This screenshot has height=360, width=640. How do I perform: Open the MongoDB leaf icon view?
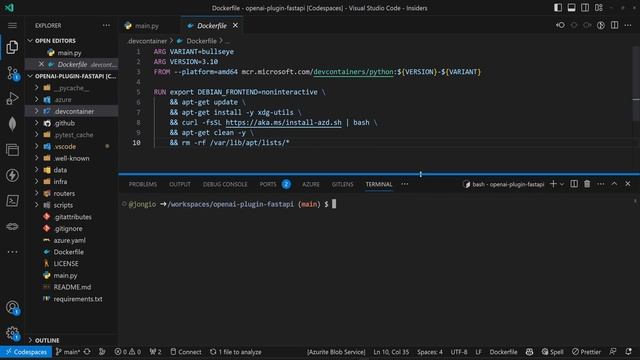(12, 124)
